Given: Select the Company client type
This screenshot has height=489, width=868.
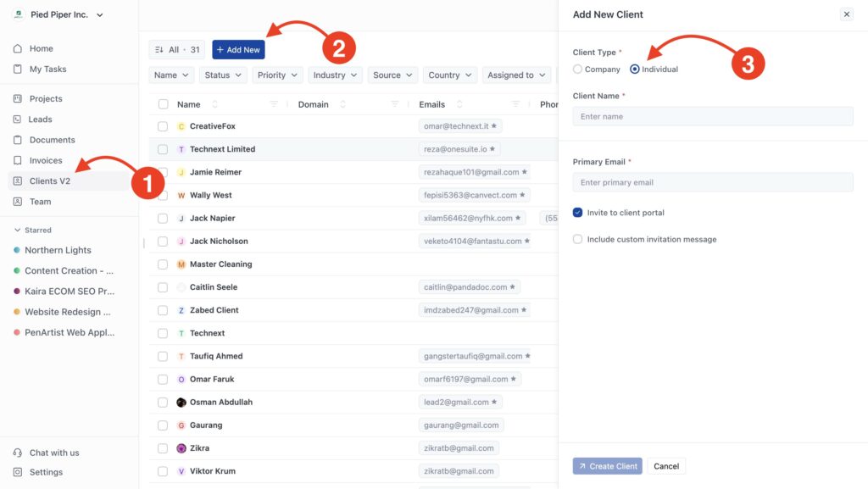Looking at the screenshot, I should point(577,69).
